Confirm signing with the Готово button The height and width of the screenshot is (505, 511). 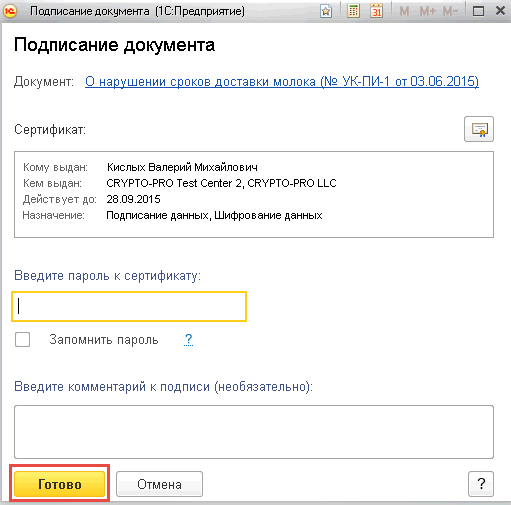click(60, 484)
